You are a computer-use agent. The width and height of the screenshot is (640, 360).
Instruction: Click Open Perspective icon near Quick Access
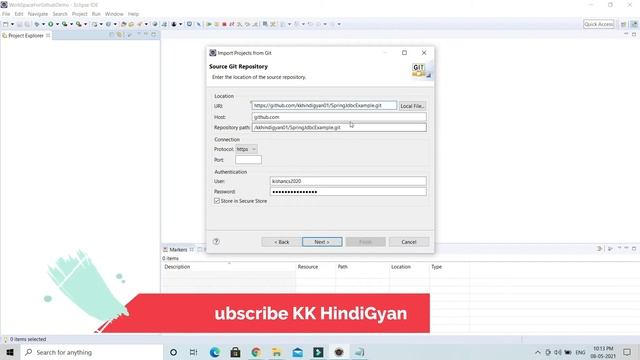pyautogui.click(x=623, y=24)
